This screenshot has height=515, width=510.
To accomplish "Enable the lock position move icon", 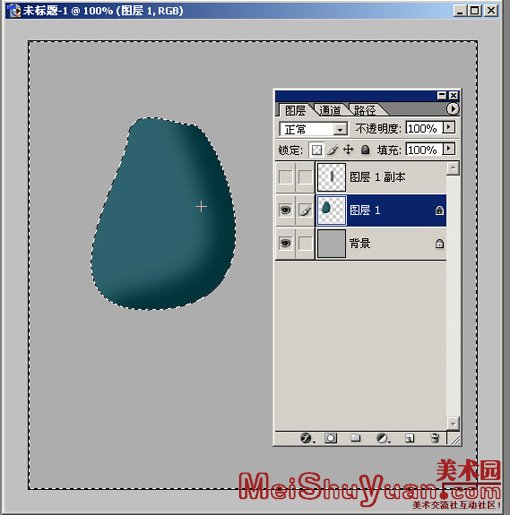I will pyautogui.click(x=348, y=150).
